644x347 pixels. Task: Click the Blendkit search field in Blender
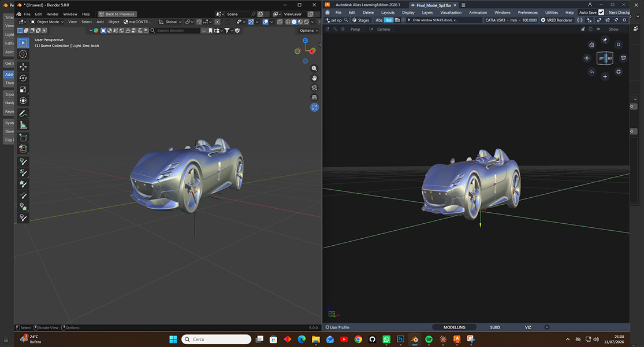tap(175, 31)
